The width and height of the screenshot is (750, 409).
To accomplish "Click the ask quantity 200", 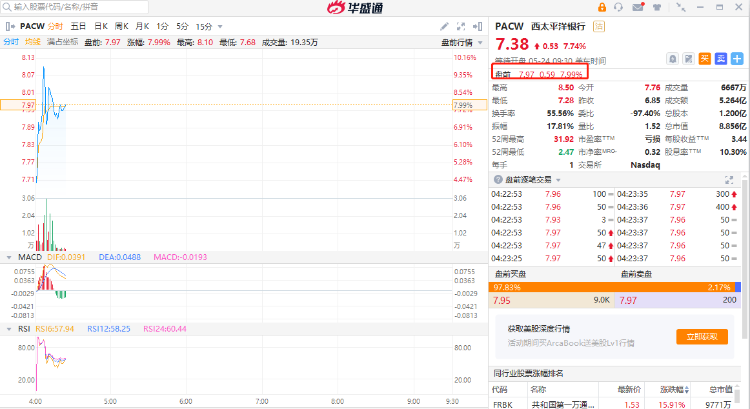I will 729,300.
